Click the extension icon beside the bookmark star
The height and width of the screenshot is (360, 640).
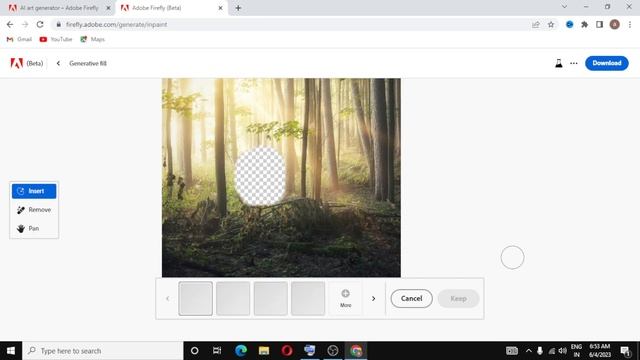[569, 24]
